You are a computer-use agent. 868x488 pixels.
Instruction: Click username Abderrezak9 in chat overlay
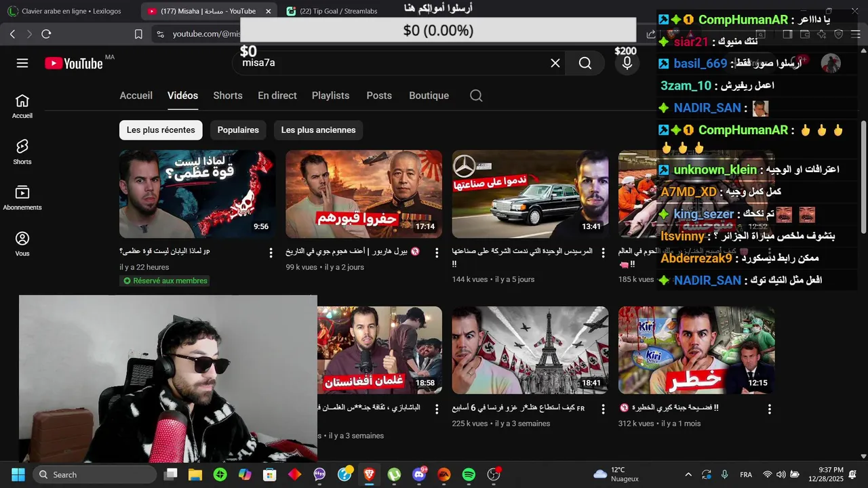[696, 258]
